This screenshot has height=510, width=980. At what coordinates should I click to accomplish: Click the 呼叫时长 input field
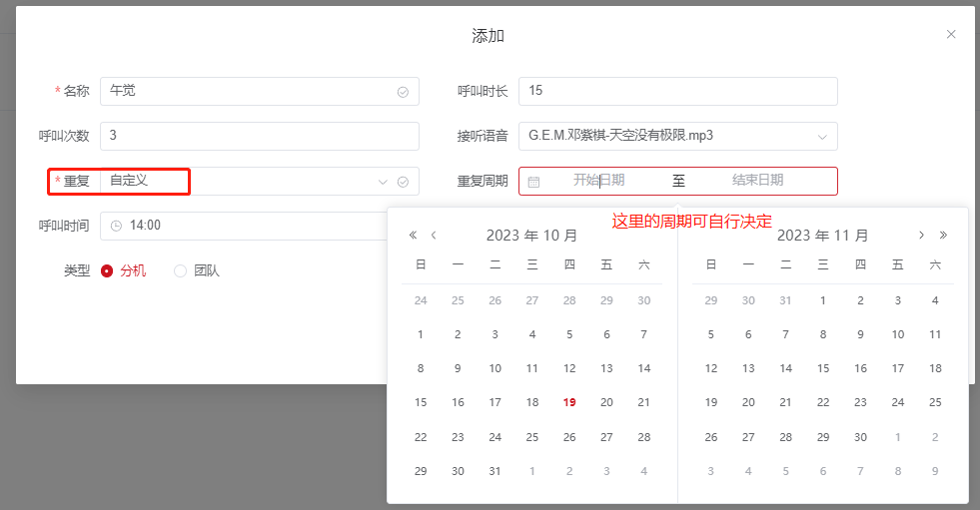coord(677,91)
